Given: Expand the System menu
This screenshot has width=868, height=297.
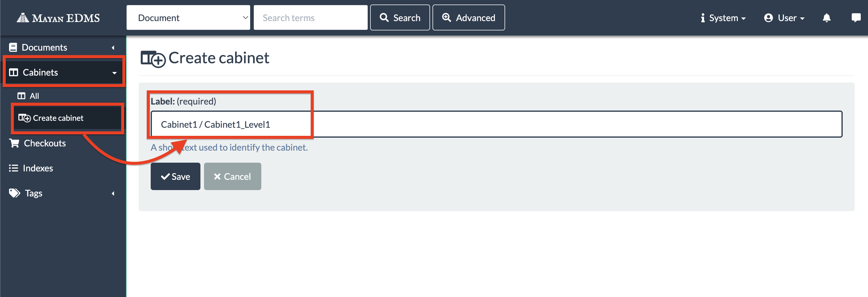Looking at the screenshot, I should pos(723,18).
